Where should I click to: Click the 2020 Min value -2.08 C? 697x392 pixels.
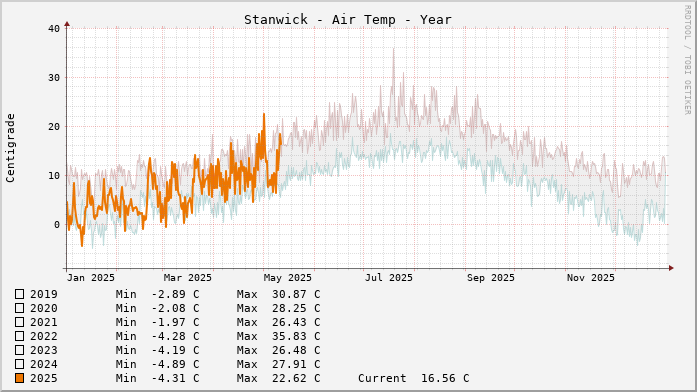175,308
